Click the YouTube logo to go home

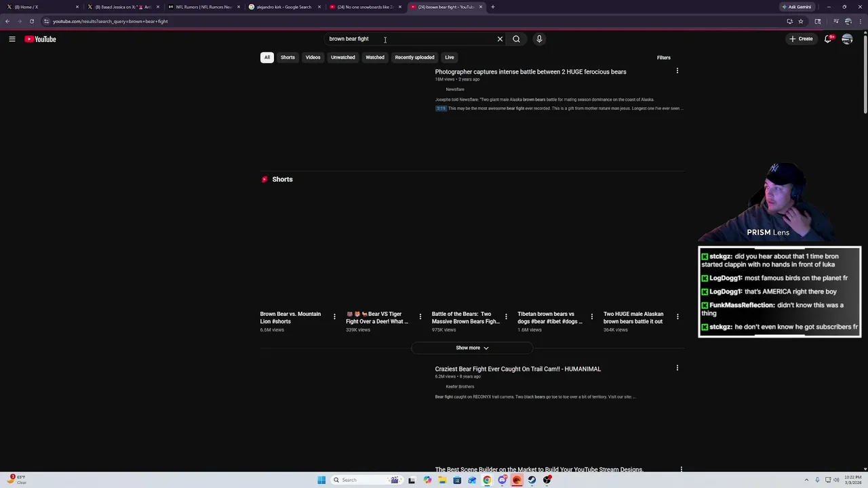(40, 39)
